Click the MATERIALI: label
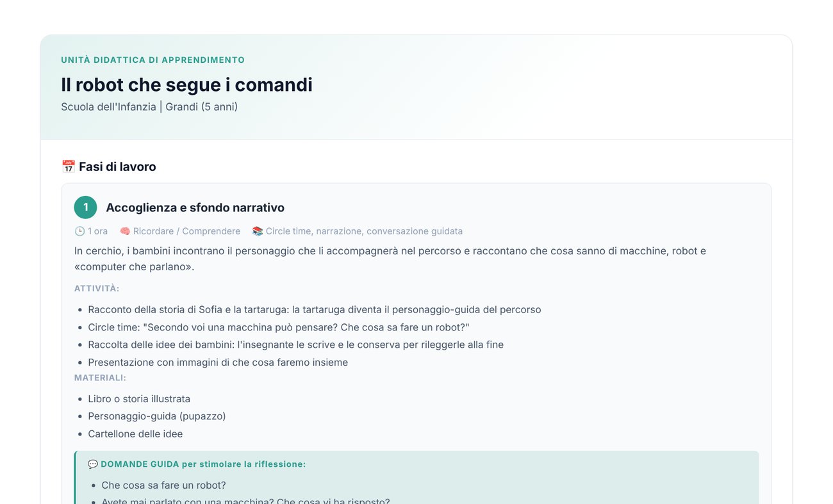Viewport: 833px width, 504px height. (100, 378)
